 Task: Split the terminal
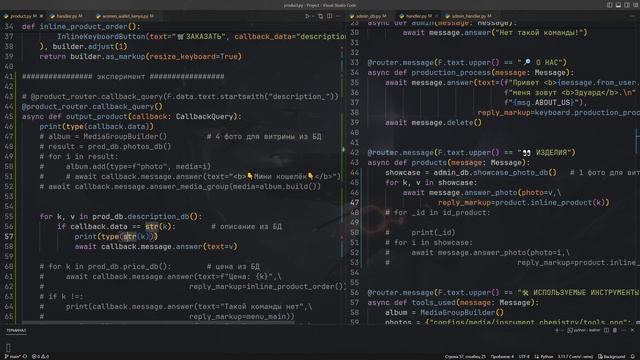(607, 330)
